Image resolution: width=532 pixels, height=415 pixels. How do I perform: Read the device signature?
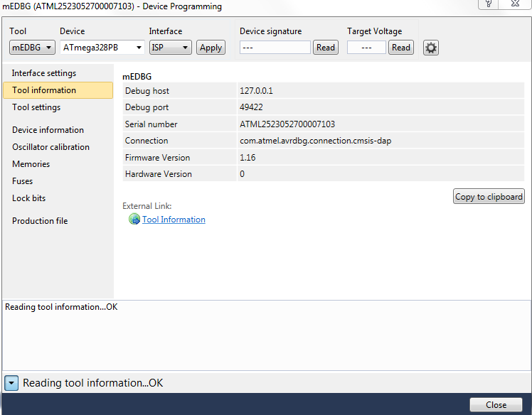325,48
